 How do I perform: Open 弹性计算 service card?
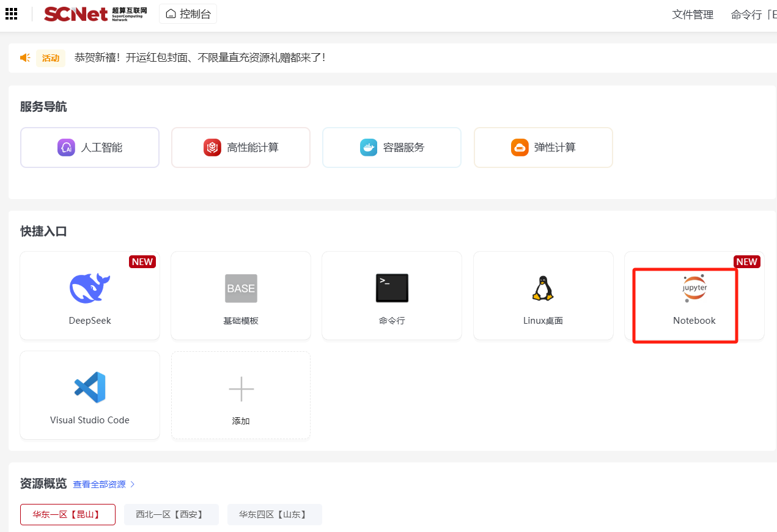coord(543,147)
